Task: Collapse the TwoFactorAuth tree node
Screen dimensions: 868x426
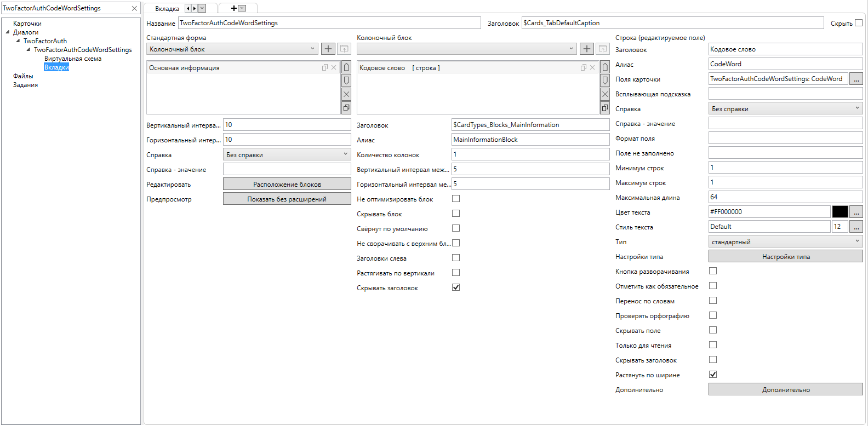Action: [x=18, y=41]
